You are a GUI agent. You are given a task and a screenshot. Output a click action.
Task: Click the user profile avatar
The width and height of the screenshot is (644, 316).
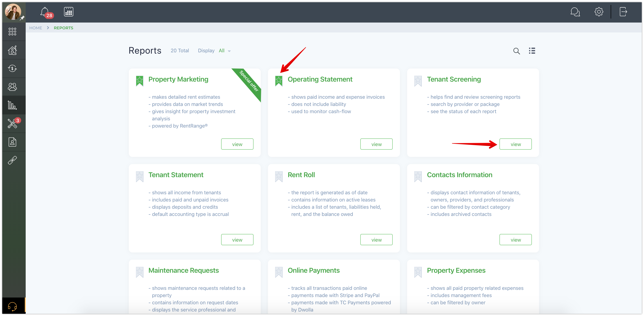tap(13, 12)
